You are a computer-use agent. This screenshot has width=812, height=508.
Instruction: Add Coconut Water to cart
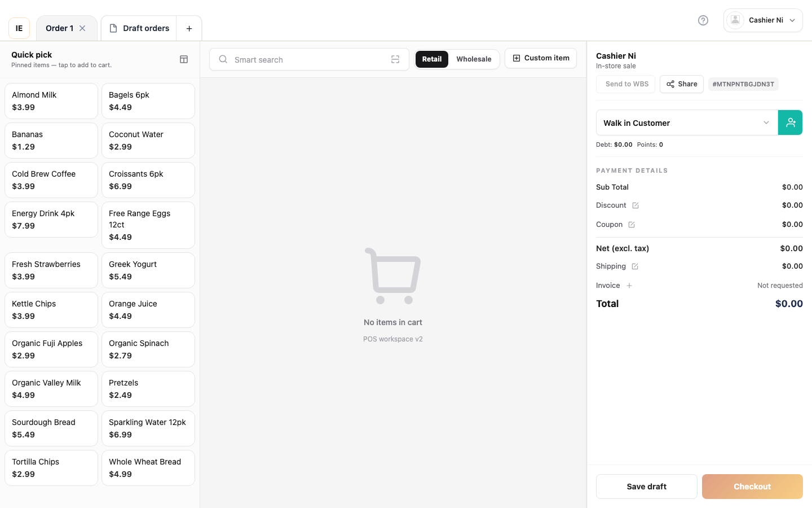[x=148, y=141]
